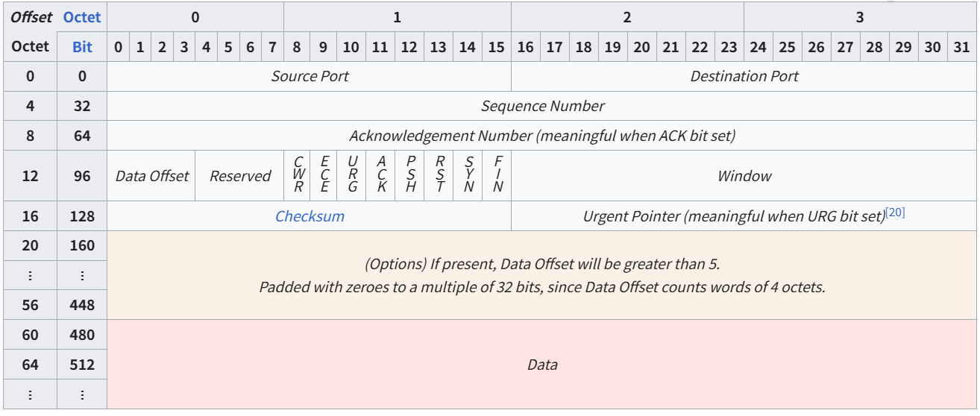980x416 pixels.
Task: Select the Reserved bits cell
Action: pos(239,176)
